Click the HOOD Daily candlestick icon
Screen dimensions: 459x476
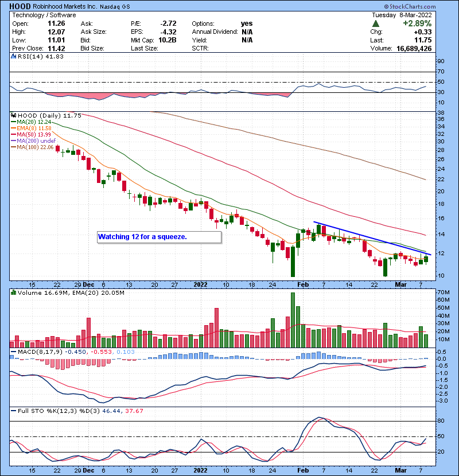(x=13, y=116)
